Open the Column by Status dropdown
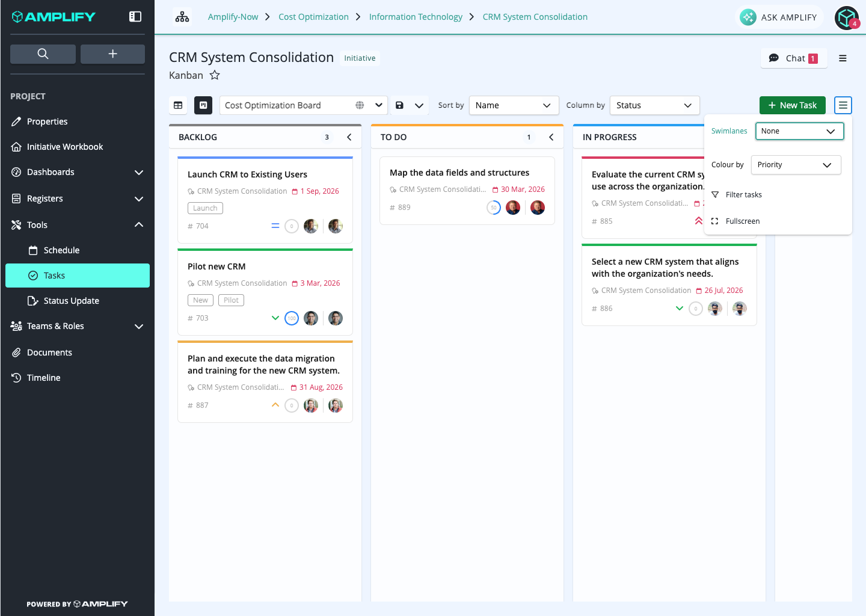 click(x=654, y=105)
